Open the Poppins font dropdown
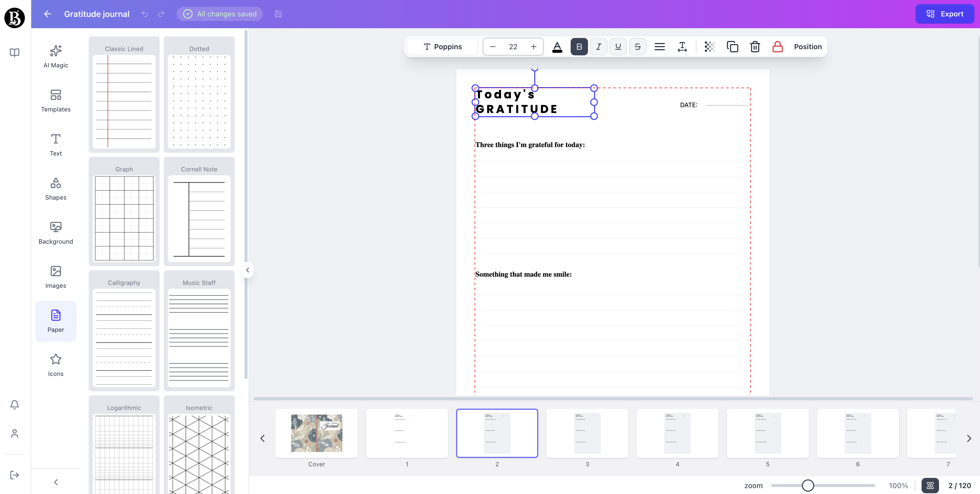 [442, 46]
